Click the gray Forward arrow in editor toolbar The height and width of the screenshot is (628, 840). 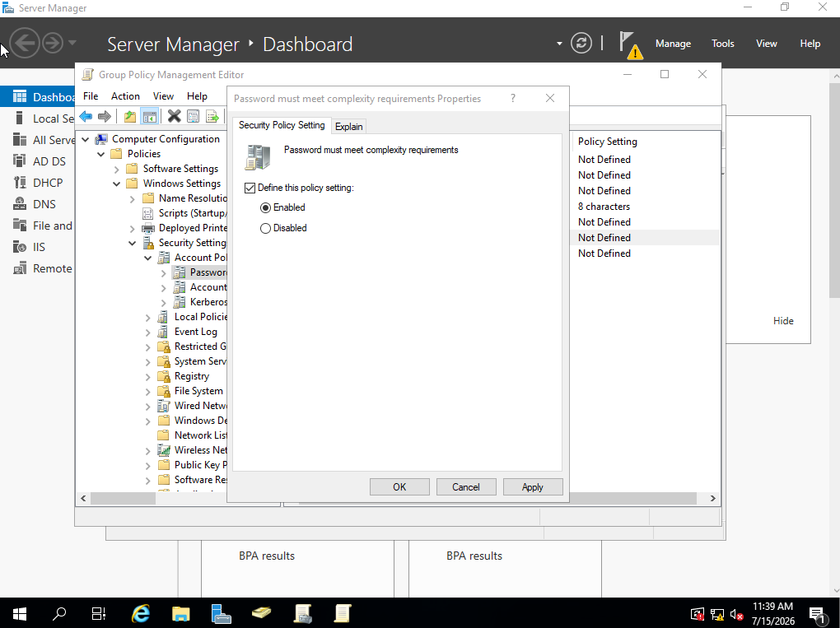[x=105, y=116]
